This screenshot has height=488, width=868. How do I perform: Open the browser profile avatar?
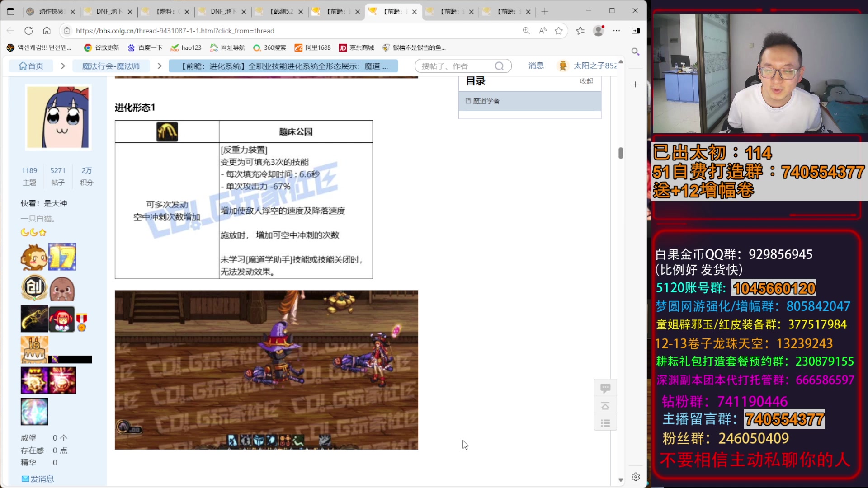[599, 31]
